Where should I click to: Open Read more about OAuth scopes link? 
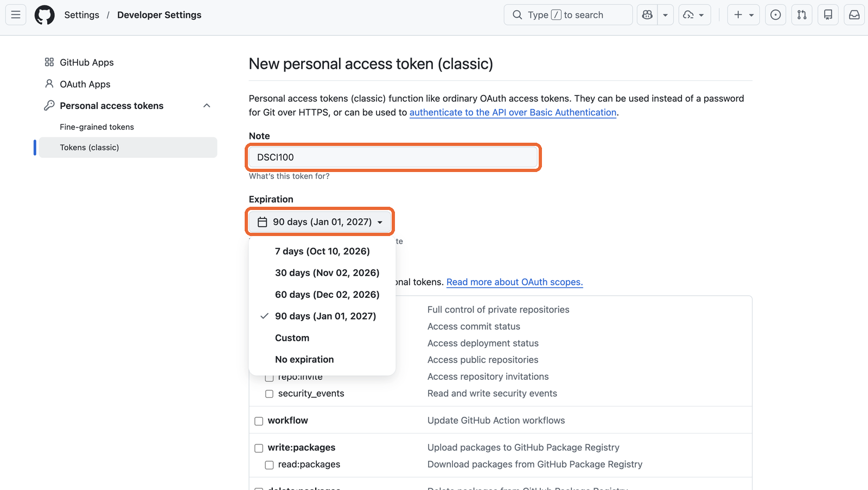(x=514, y=282)
